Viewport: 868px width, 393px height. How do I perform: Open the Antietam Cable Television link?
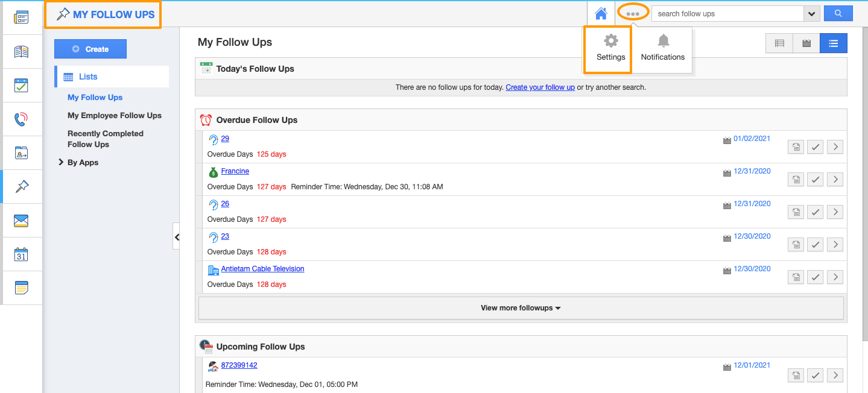click(x=262, y=269)
